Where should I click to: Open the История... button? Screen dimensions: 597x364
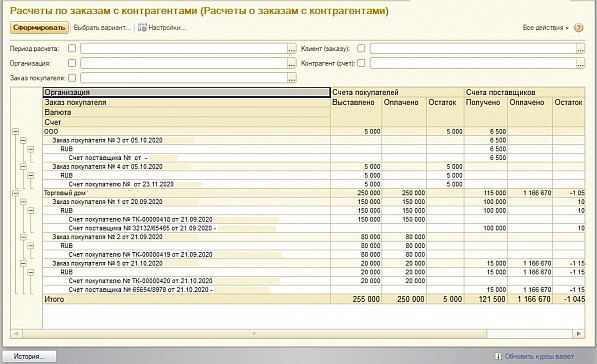point(29,356)
